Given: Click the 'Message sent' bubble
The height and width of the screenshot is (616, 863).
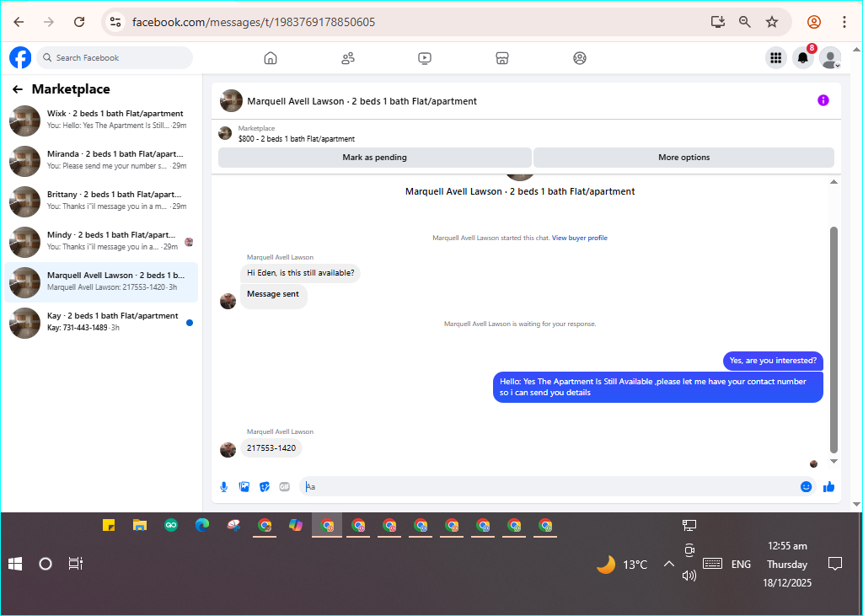Looking at the screenshot, I should pyautogui.click(x=273, y=296).
